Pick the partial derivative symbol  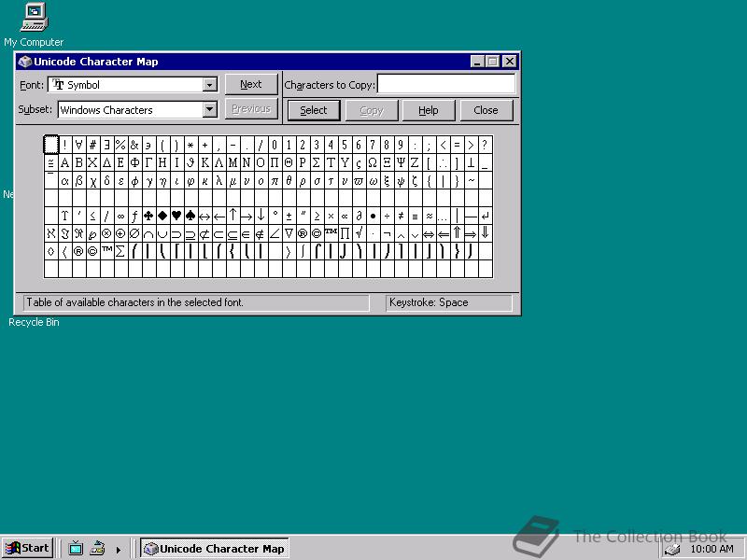click(359, 216)
